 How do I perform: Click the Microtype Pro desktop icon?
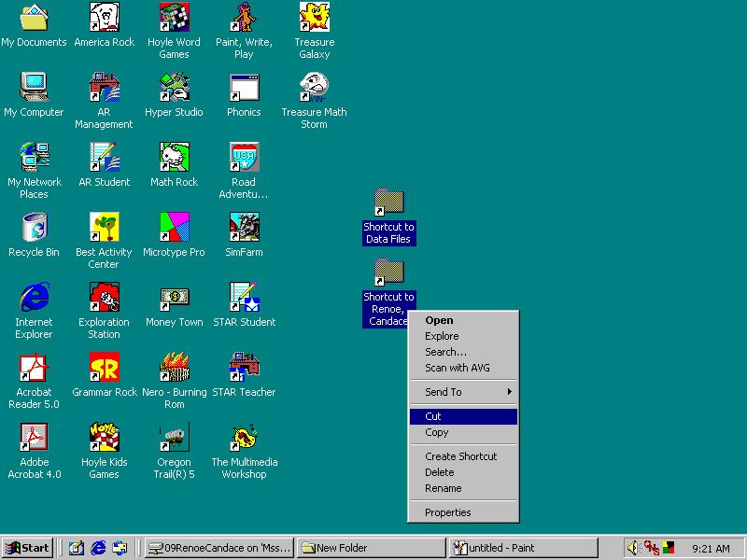click(x=174, y=227)
